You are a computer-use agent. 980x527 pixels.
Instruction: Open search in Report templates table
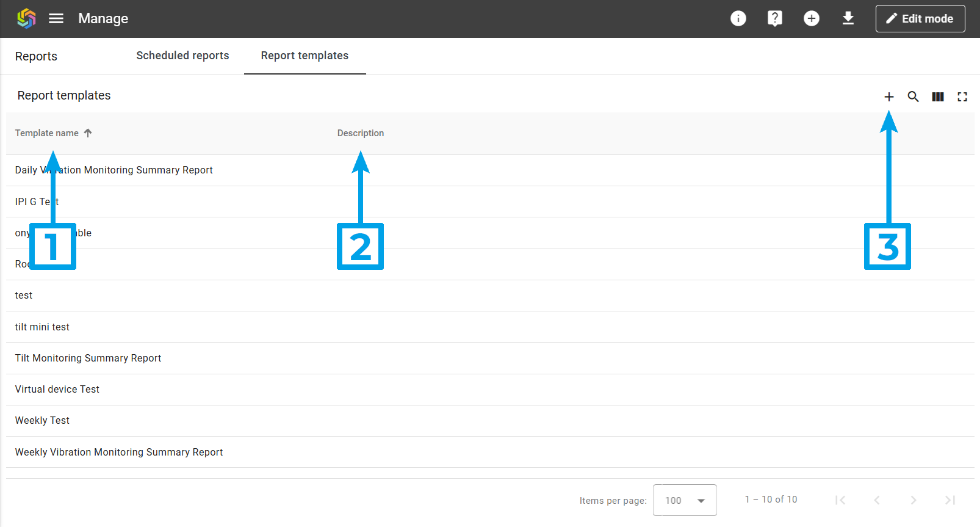[x=913, y=96]
